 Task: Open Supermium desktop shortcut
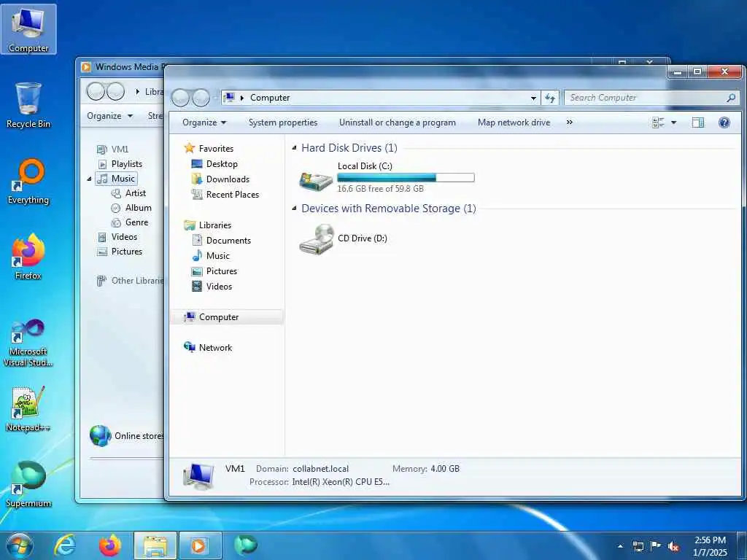click(28, 484)
